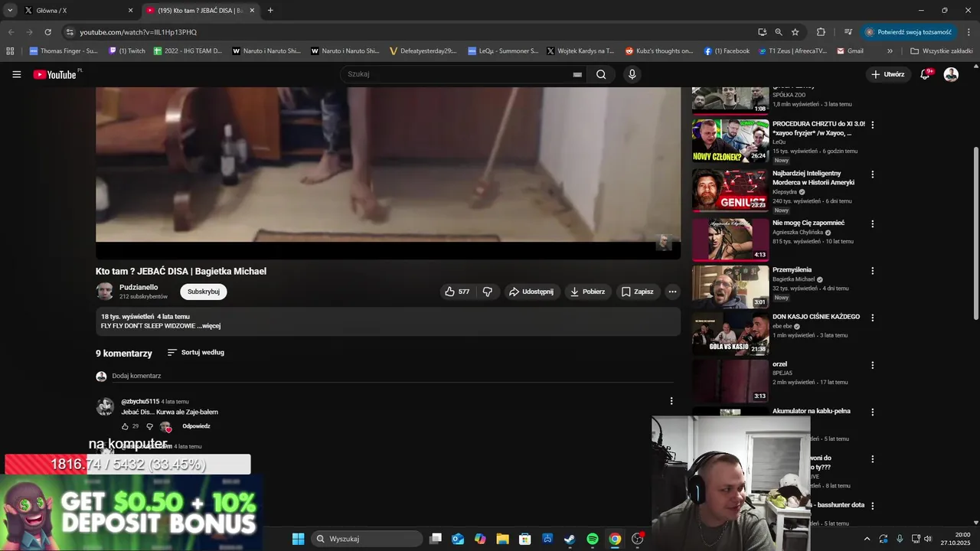Open options menu for @zbychu5115 comment
The image size is (980, 551).
671,401
